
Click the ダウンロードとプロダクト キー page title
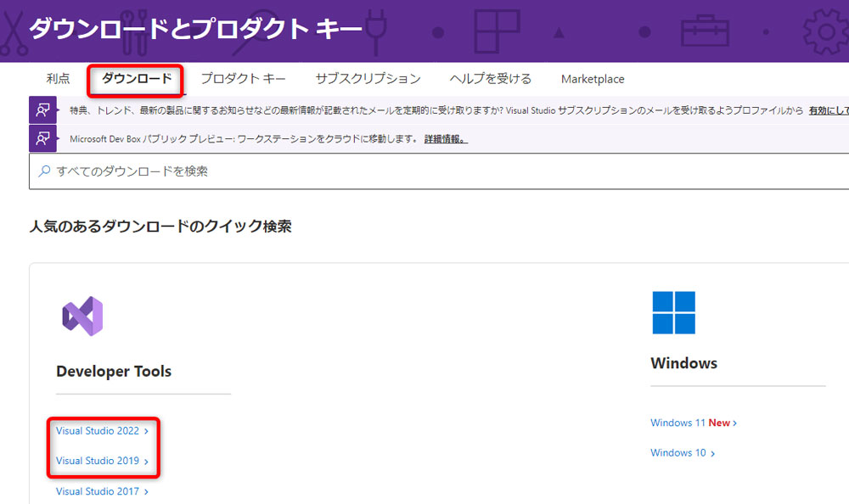195,29
